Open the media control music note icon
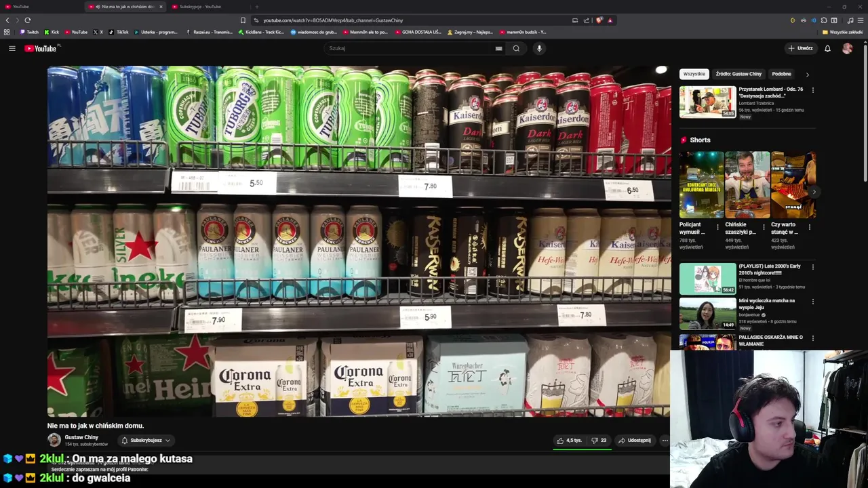The width and height of the screenshot is (868, 488). [x=850, y=20]
